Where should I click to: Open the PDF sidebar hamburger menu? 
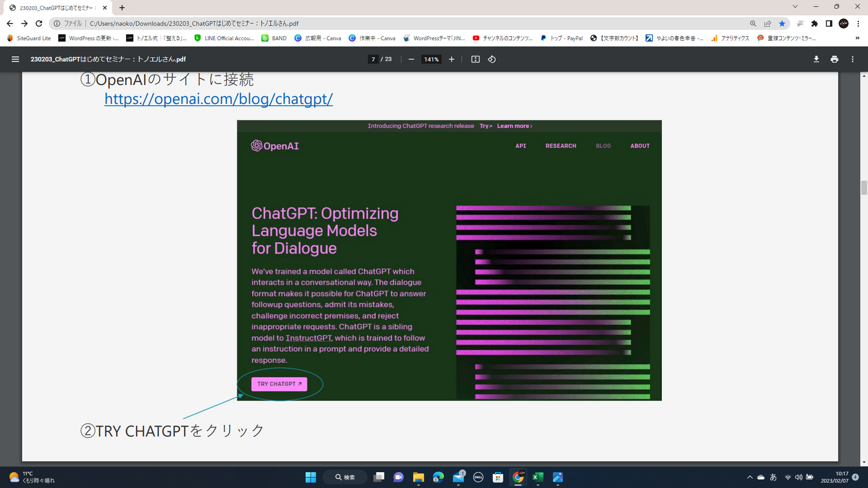15,59
